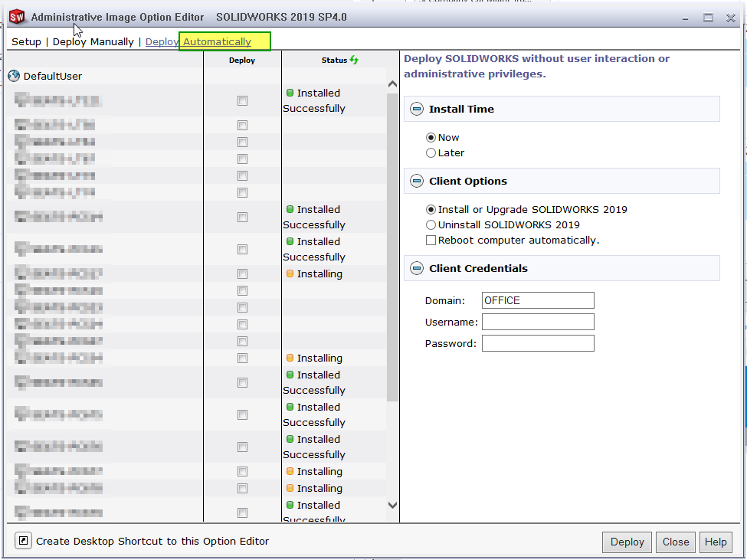
Task: Click the machine list scrollbar thumb
Action: tap(392, 247)
